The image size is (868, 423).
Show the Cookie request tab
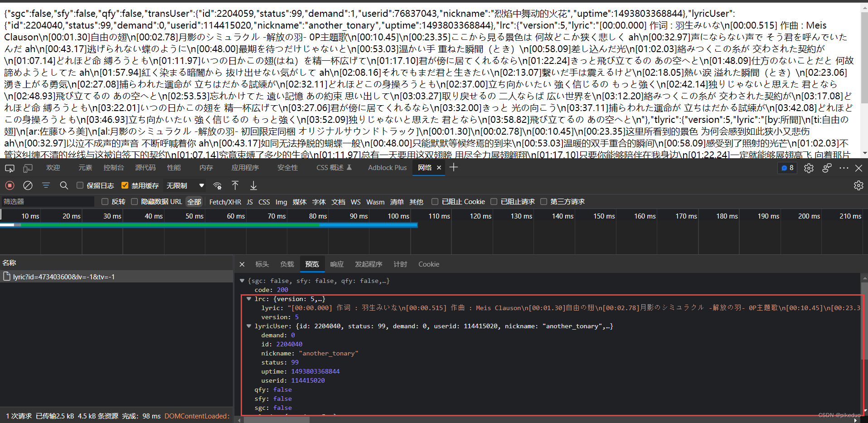pyautogui.click(x=428, y=264)
